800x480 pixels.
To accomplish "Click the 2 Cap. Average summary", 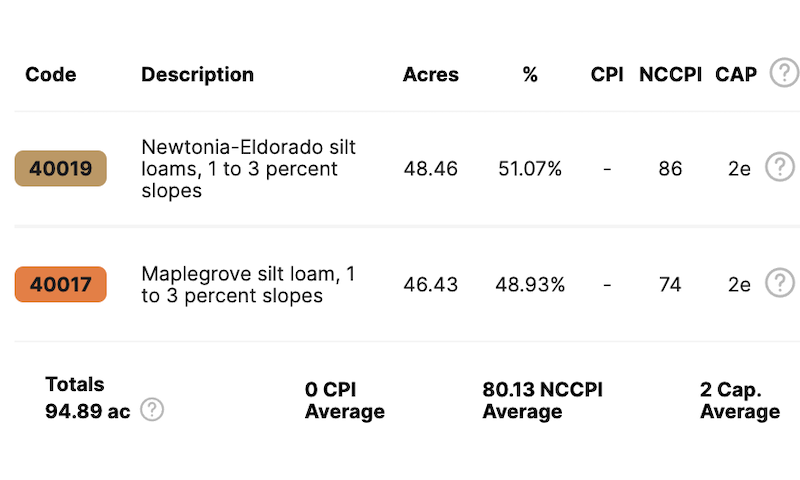I will (739, 400).
